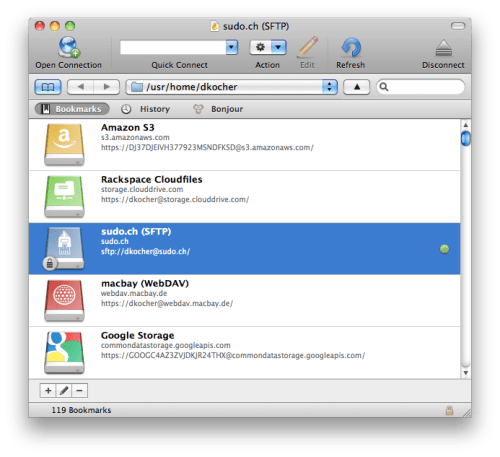Click the toolbar toggle pill button
This screenshot has height=457, width=500.
pyautogui.click(x=458, y=26)
